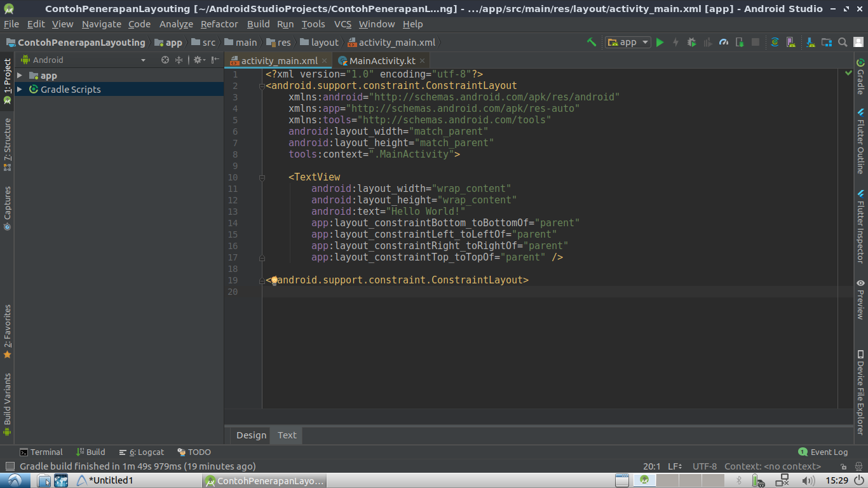This screenshot has height=488, width=868.
Task: Run the app with the green play button
Action: pos(660,43)
